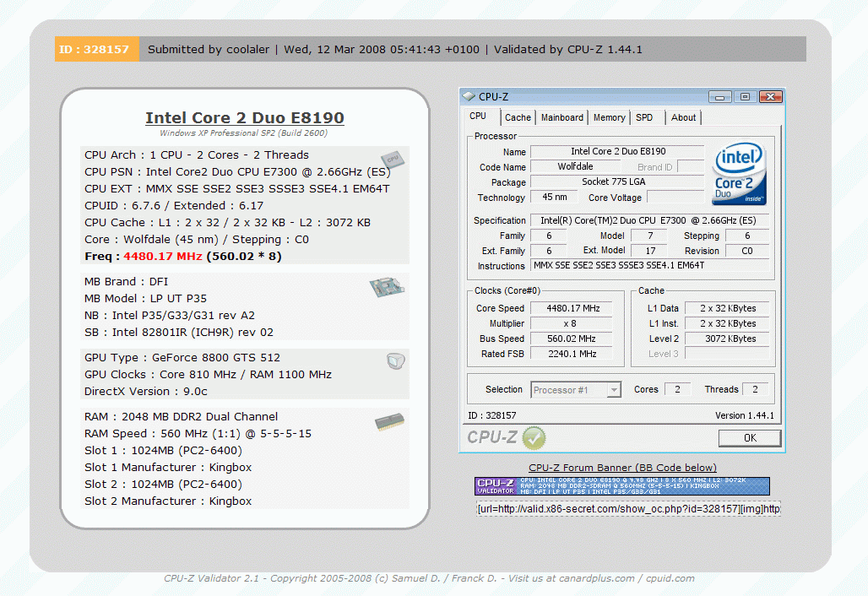Switch to the Cache tab
This screenshot has width=868, height=596.
pyautogui.click(x=518, y=117)
